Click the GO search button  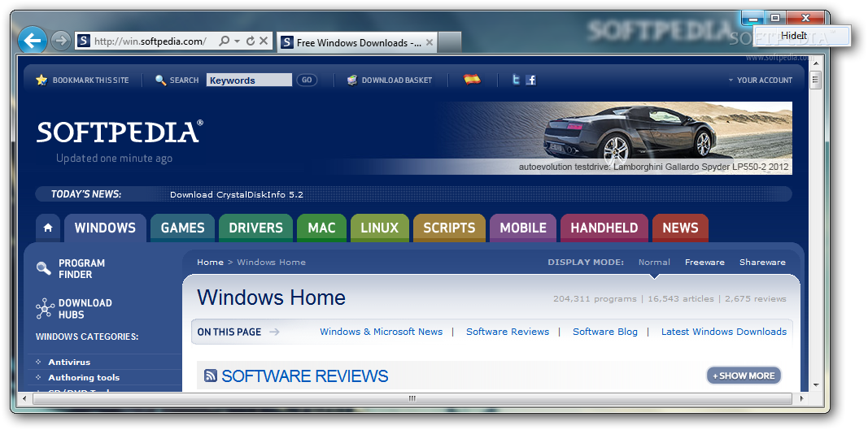pos(307,80)
